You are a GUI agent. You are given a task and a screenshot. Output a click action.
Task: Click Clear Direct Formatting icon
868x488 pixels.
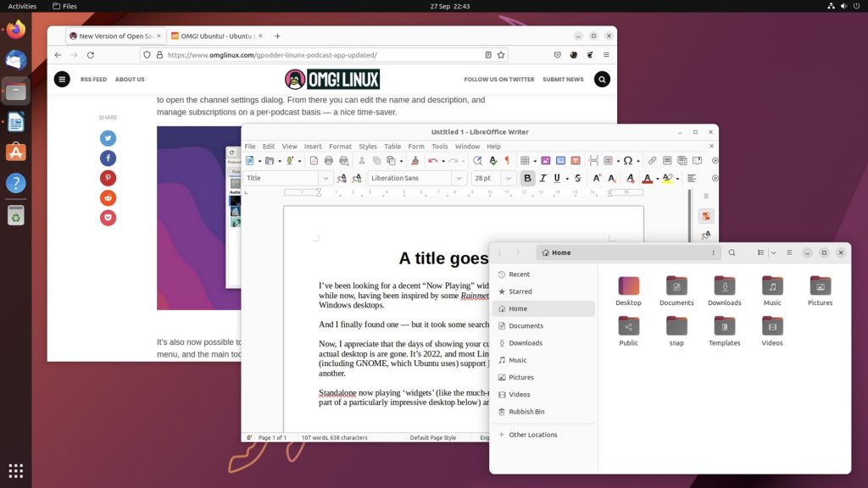tap(630, 178)
